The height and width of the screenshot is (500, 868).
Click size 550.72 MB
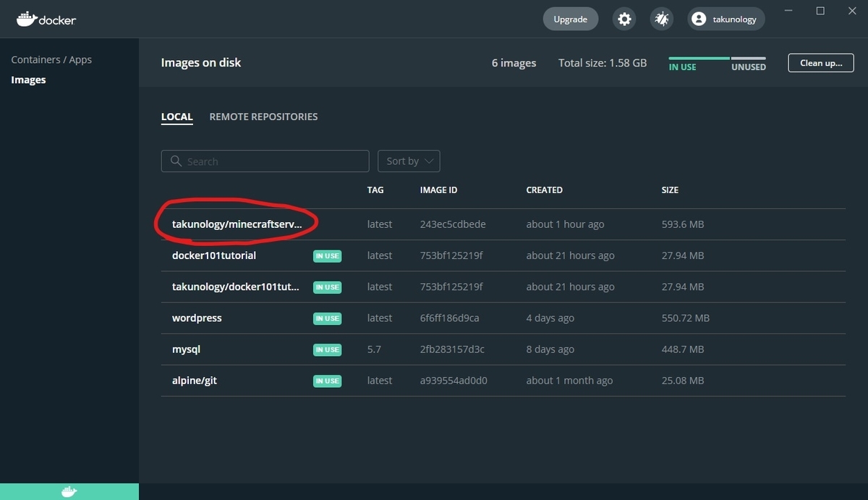(686, 318)
